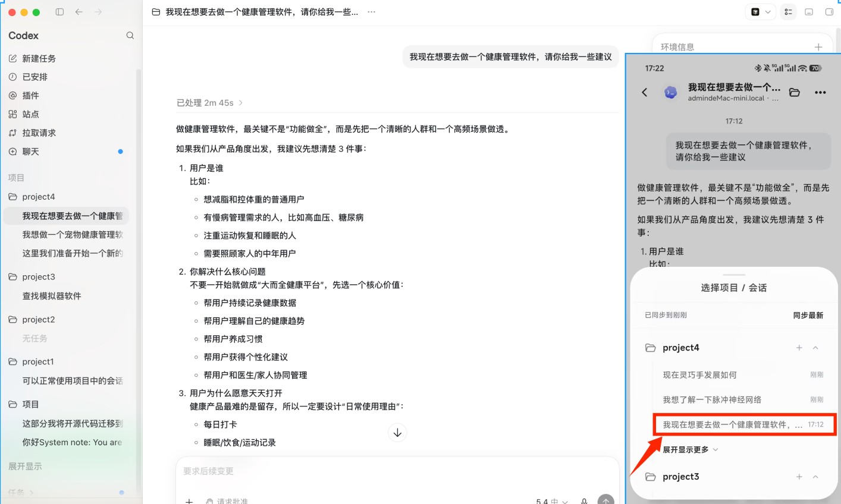The width and height of the screenshot is (841, 504).
Task: Tap the folder icon in phone header
Action: coord(795,92)
